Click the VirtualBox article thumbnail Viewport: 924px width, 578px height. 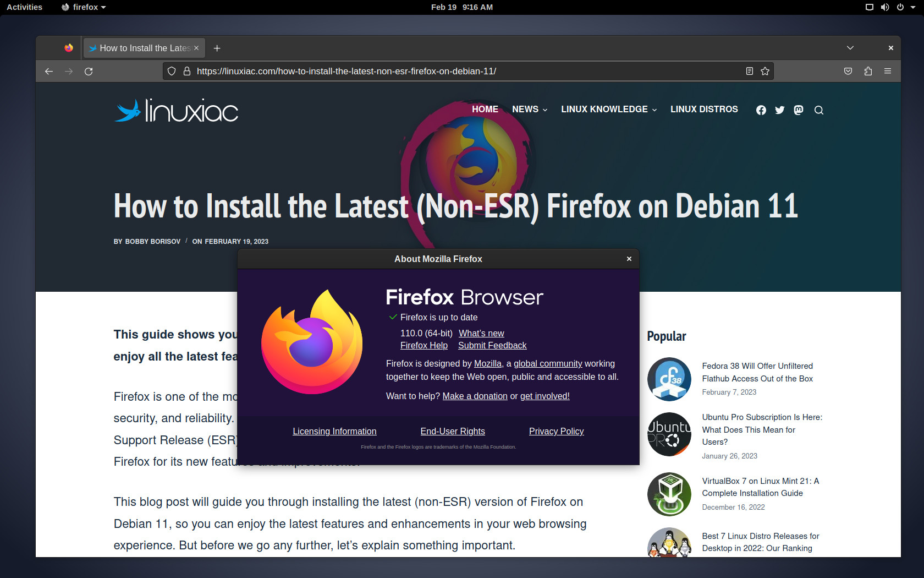[x=669, y=494]
